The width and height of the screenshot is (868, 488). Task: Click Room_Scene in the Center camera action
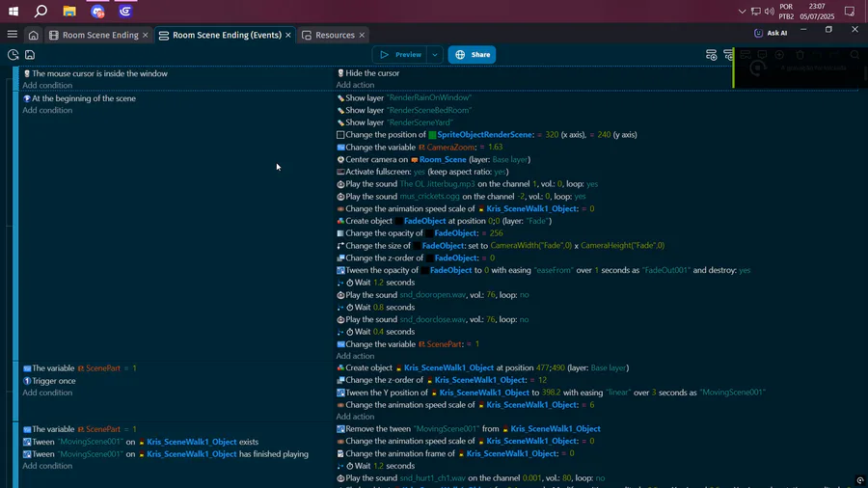pos(443,159)
